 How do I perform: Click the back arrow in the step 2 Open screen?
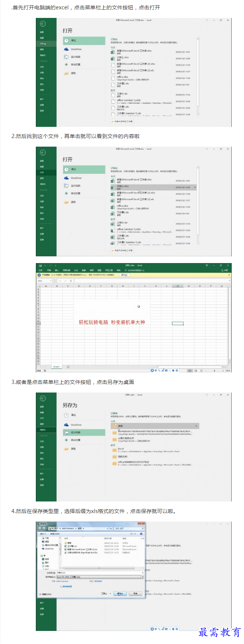pos(43,153)
